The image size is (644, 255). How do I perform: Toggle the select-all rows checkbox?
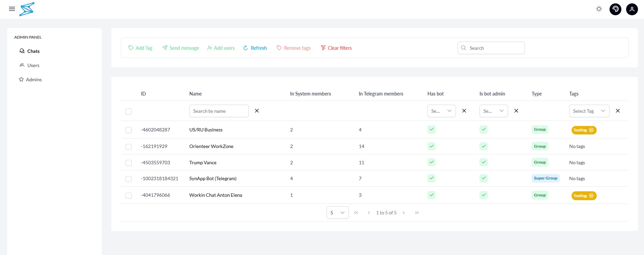tap(129, 111)
